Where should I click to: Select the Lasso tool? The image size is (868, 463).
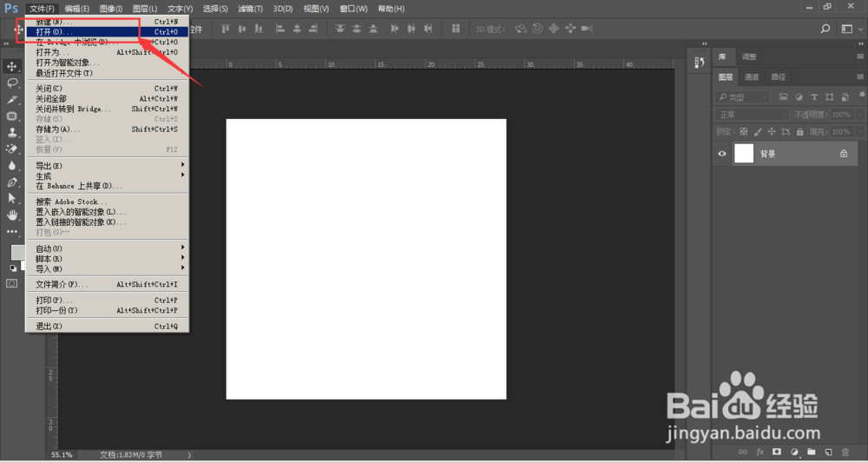pyautogui.click(x=11, y=83)
